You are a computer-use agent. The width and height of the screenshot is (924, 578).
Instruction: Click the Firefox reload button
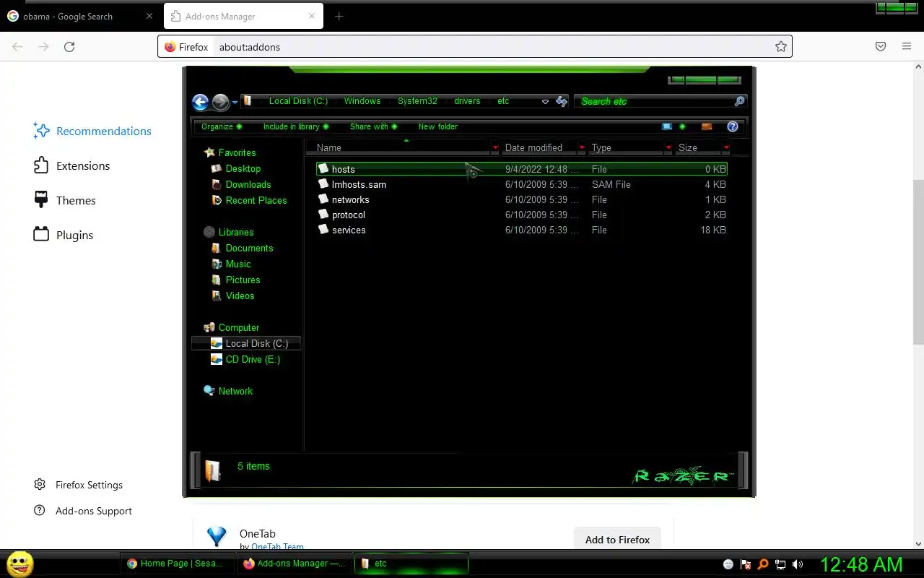click(x=69, y=47)
